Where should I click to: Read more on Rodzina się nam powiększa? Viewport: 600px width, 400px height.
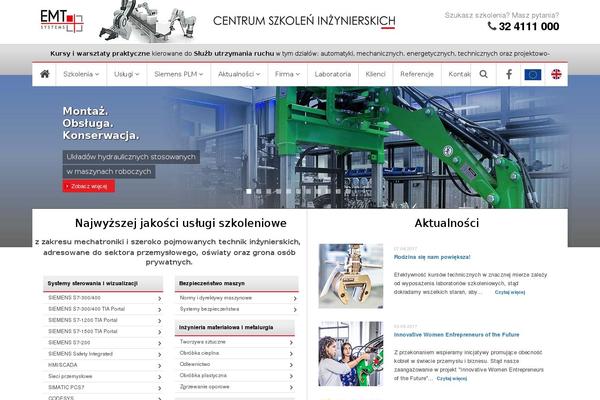[x=510, y=292]
